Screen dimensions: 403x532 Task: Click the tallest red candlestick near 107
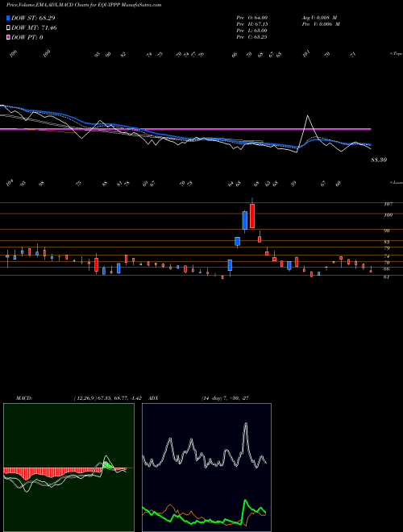coord(252,216)
